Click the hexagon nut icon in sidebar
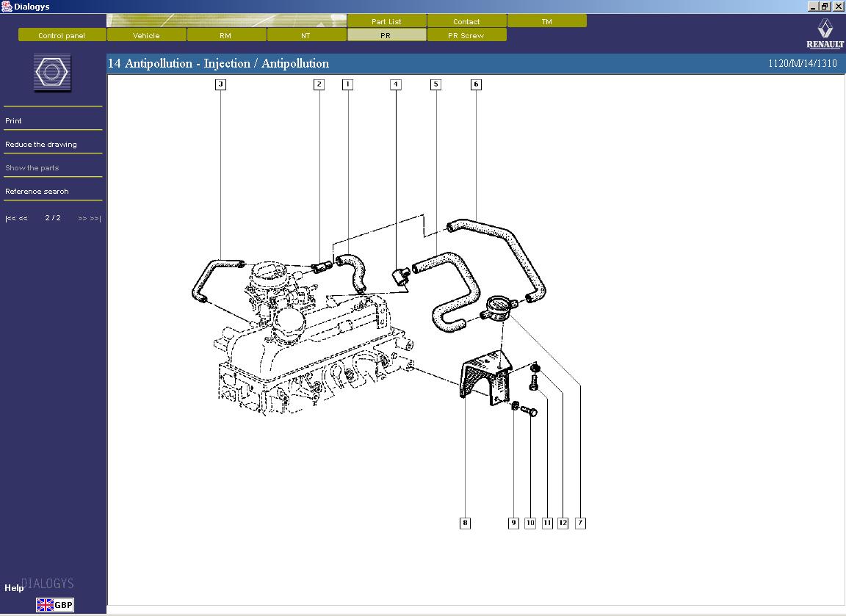846x616 pixels. click(52, 72)
